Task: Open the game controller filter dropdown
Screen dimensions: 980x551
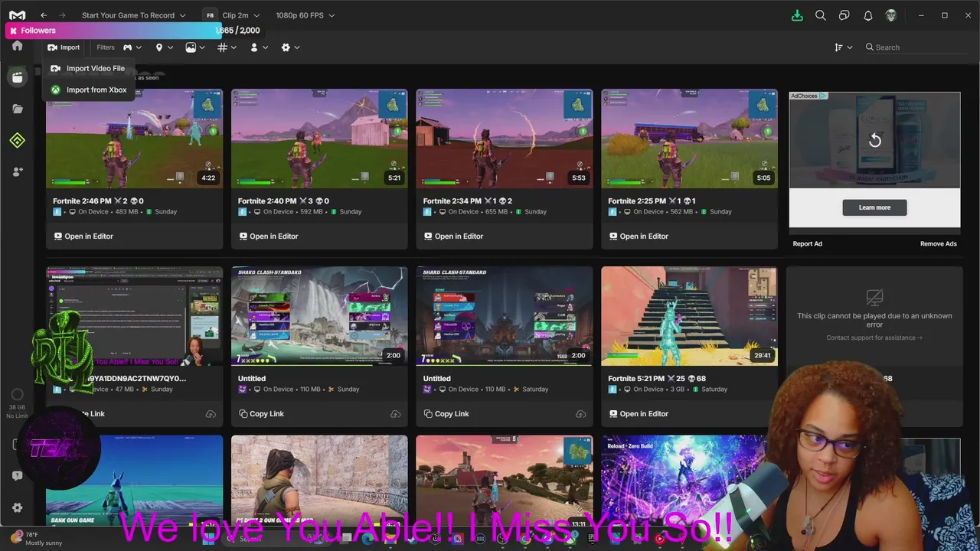Action: (x=132, y=47)
